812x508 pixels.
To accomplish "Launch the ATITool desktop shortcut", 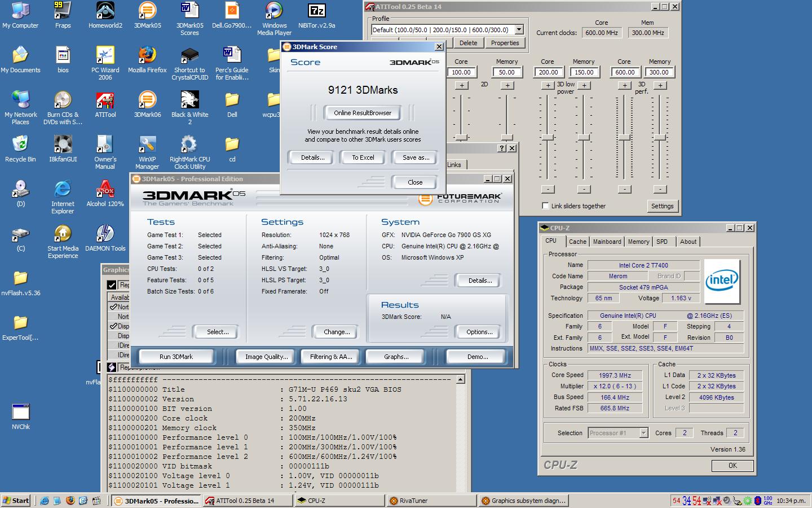I will coord(105,104).
